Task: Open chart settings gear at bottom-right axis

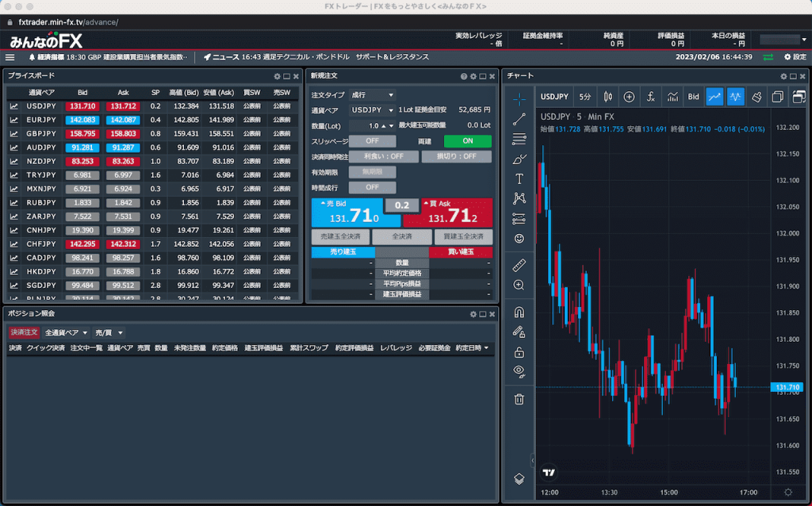Action: coord(788,492)
